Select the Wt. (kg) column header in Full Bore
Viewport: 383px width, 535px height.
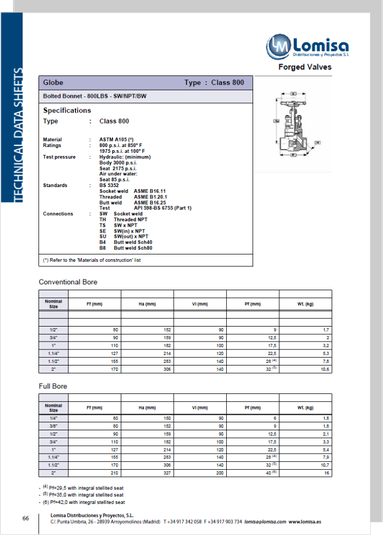tap(305, 408)
